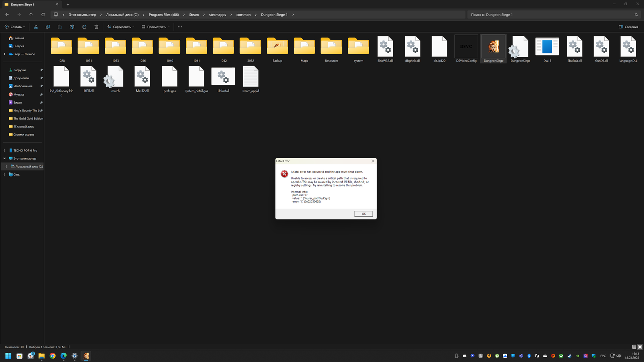Select the DungeonSiege executable with character icon
The image size is (644, 362).
coord(493,49)
